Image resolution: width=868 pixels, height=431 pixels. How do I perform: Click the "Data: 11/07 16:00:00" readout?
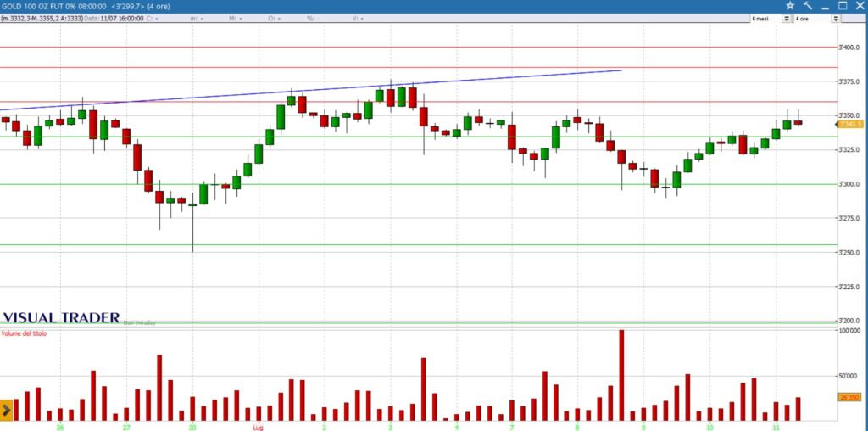pyautogui.click(x=114, y=19)
